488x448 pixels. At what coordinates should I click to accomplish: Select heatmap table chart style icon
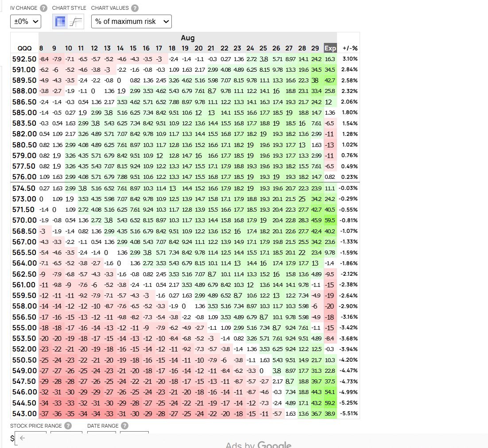click(x=60, y=21)
